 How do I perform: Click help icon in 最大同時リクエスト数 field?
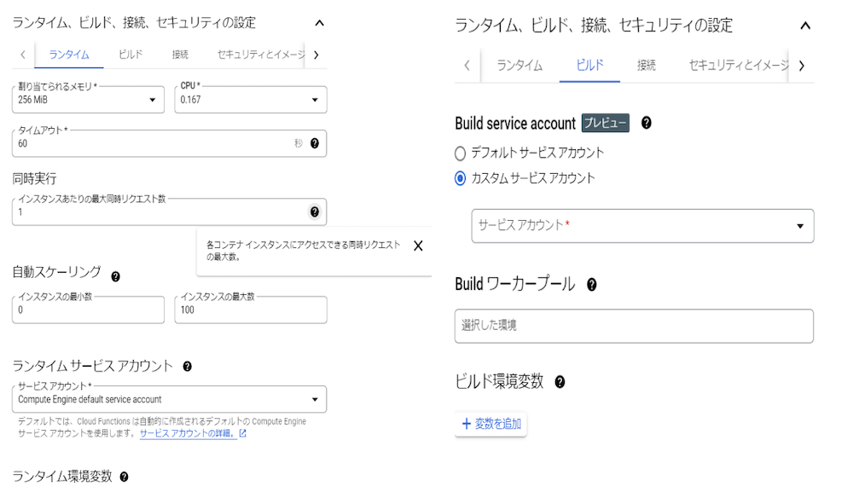coord(315,211)
